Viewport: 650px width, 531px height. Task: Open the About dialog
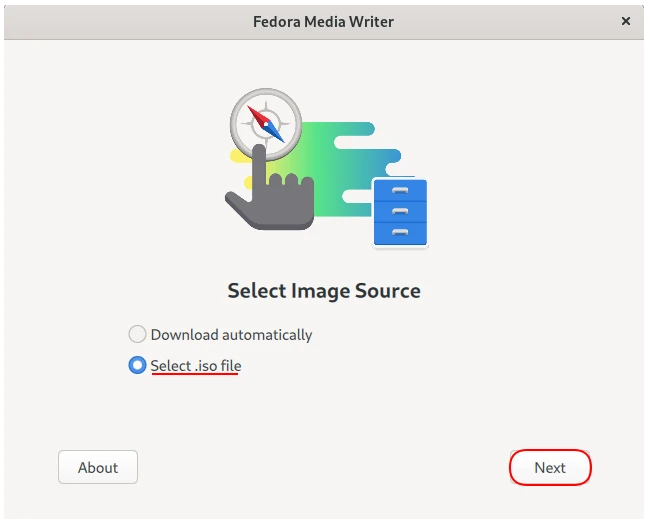coord(98,467)
